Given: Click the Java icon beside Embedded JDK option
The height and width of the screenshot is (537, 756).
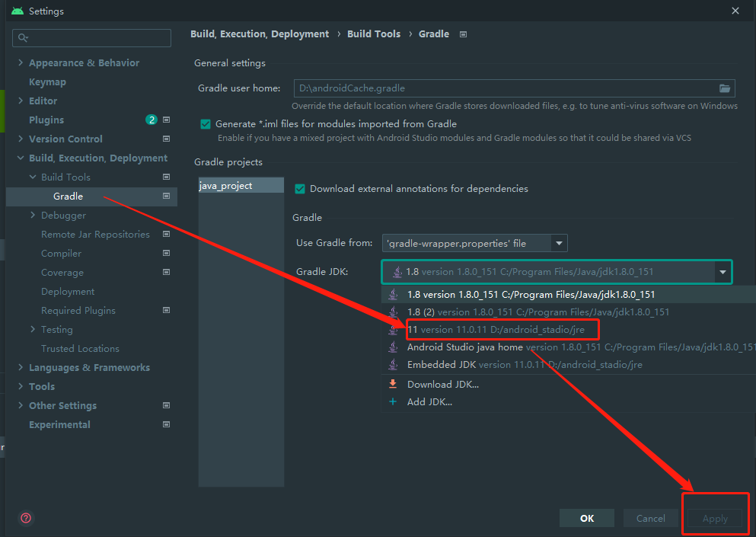Looking at the screenshot, I should pos(394,364).
